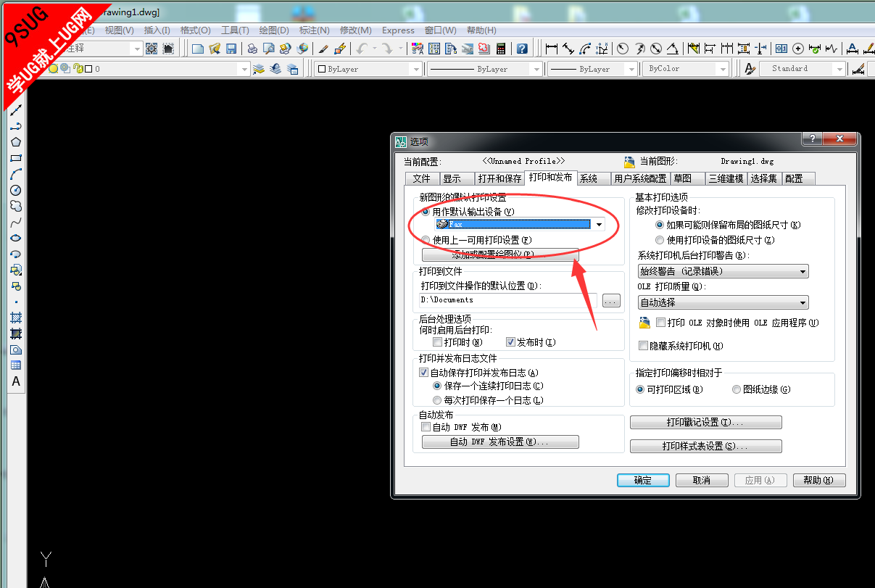This screenshot has height=588, width=875.
Task: Select the Arc draw tool
Action: pyautogui.click(x=16, y=174)
